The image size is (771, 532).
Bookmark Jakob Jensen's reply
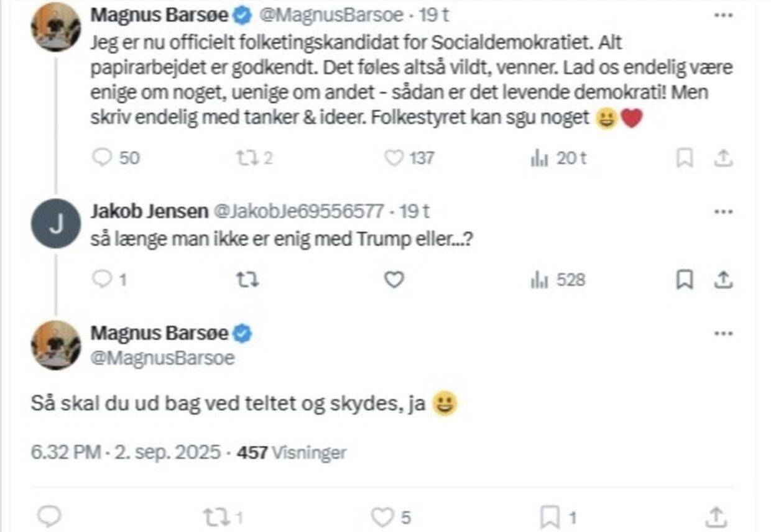click(x=685, y=280)
